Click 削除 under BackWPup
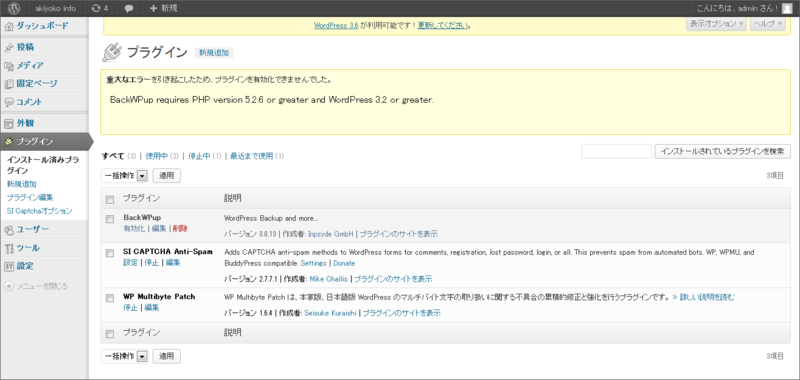The image size is (800, 380). [x=180, y=229]
